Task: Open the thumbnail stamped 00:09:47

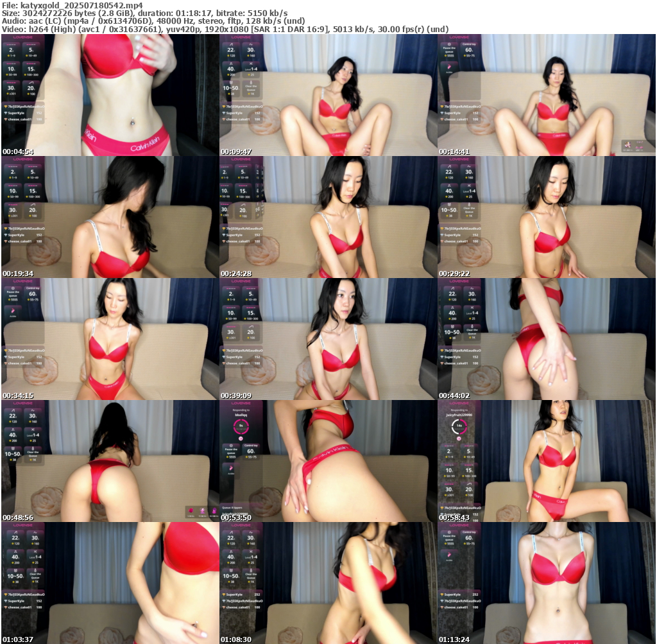Action: coord(328,95)
